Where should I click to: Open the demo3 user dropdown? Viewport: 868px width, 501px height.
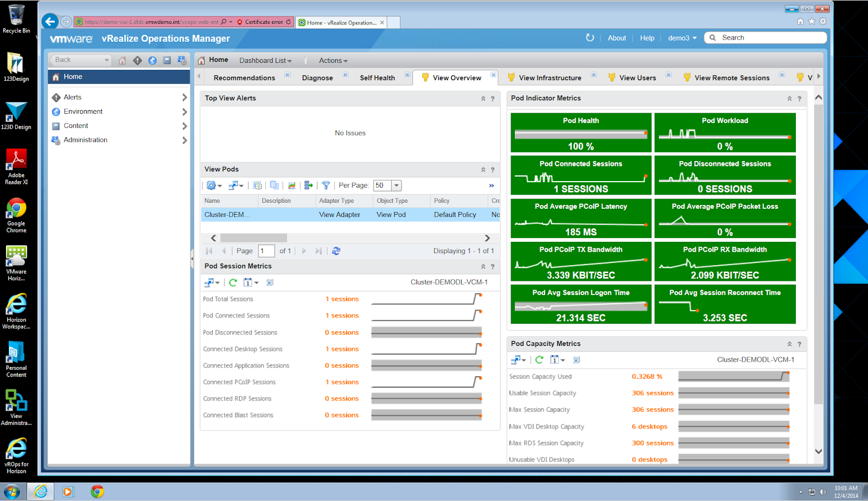[682, 38]
